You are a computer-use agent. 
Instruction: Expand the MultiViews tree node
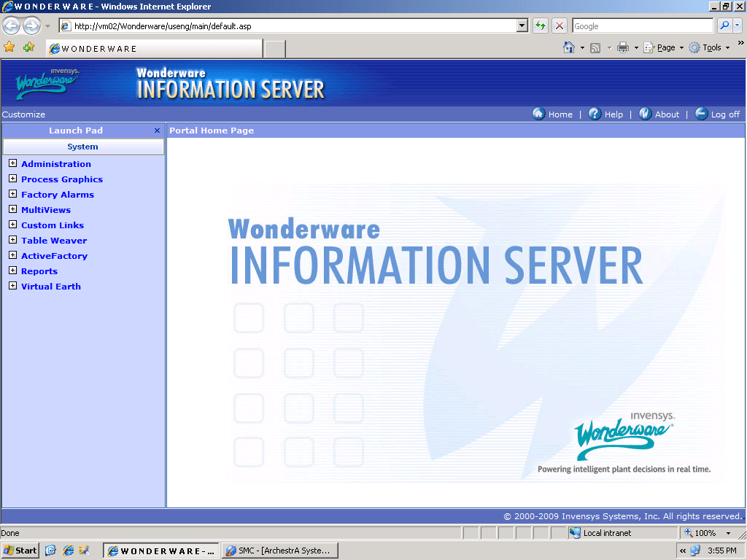13,209
